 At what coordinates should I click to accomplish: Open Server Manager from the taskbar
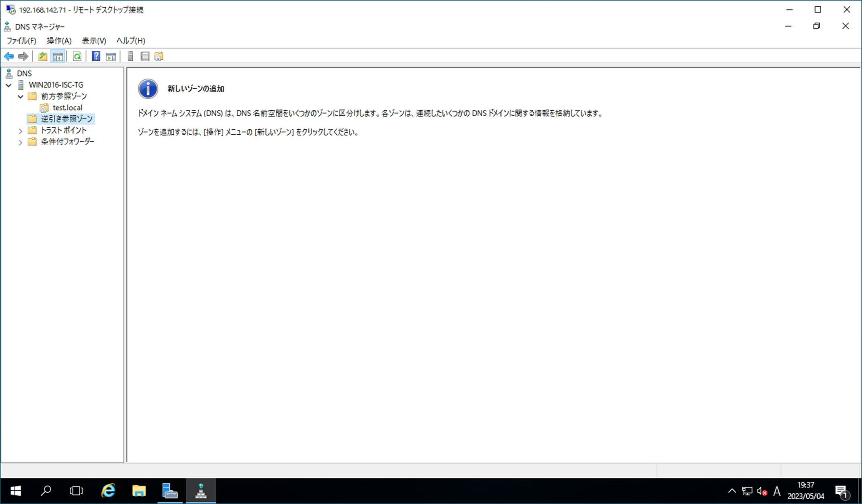click(x=170, y=491)
